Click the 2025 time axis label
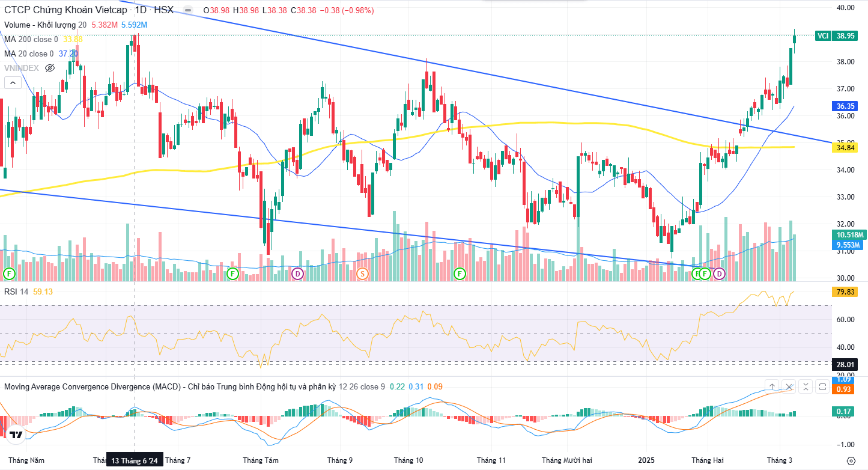The height and width of the screenshot is (470, 868). 647,460
